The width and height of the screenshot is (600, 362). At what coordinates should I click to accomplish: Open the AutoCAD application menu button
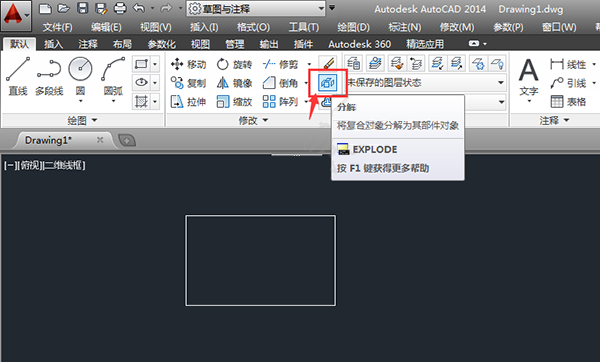15,16
